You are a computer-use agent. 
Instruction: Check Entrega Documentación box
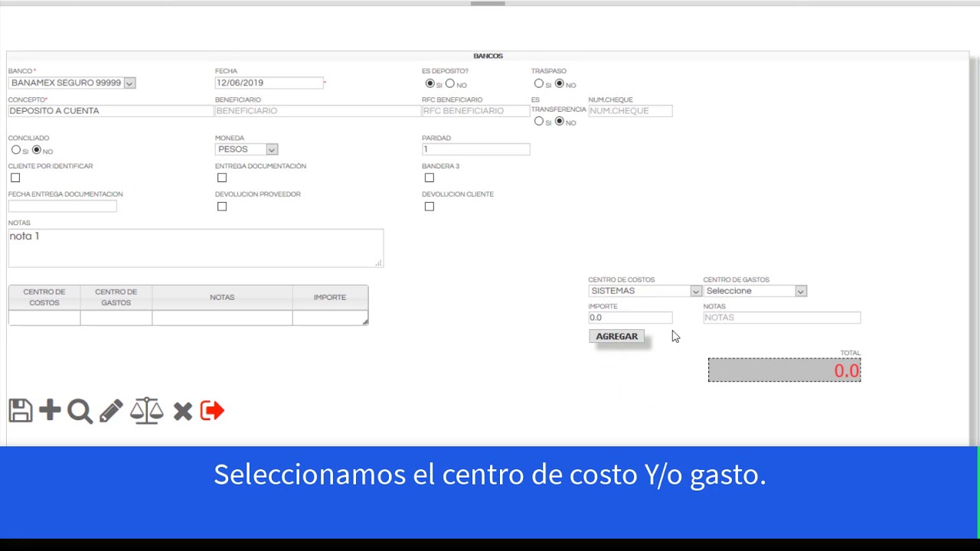(222, 178)
